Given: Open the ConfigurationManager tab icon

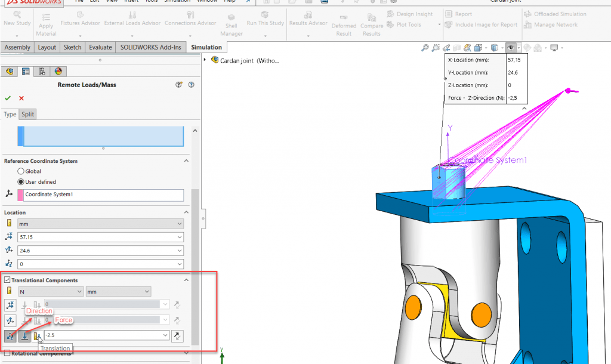Looking at the screenshot, I should 42,72.
